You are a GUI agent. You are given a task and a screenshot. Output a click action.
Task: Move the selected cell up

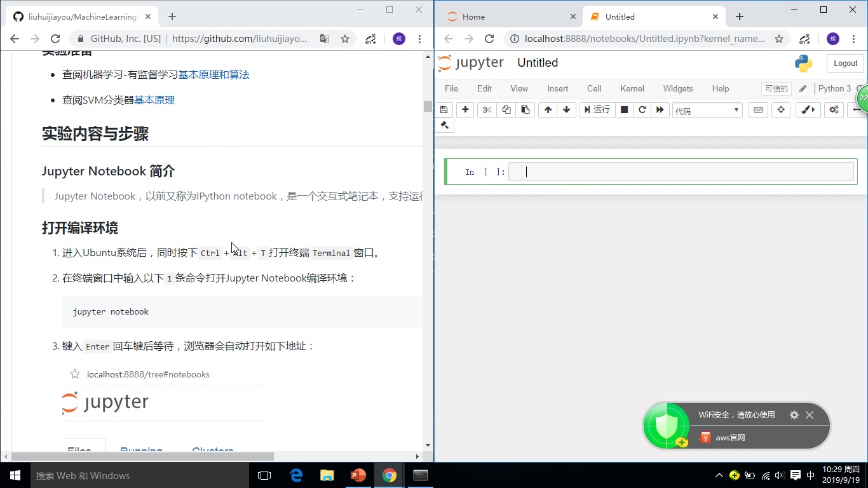pos(547,110)
